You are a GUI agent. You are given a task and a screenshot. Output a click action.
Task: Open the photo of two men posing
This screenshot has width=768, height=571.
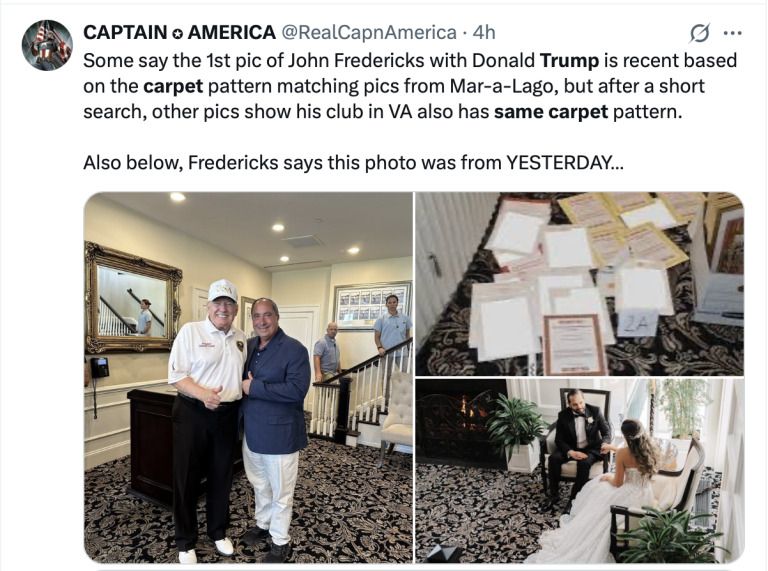click(x=248, y=377)
